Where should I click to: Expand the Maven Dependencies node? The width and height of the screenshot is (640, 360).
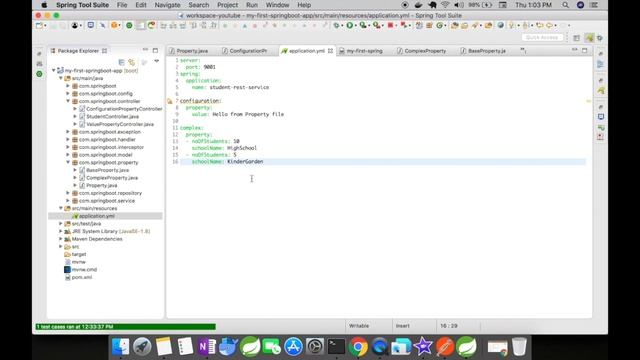[x=61, y=239]
